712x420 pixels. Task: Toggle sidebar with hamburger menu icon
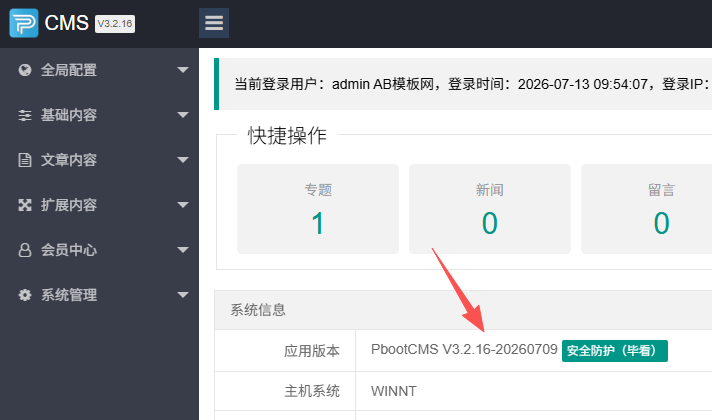click(214, 23)
